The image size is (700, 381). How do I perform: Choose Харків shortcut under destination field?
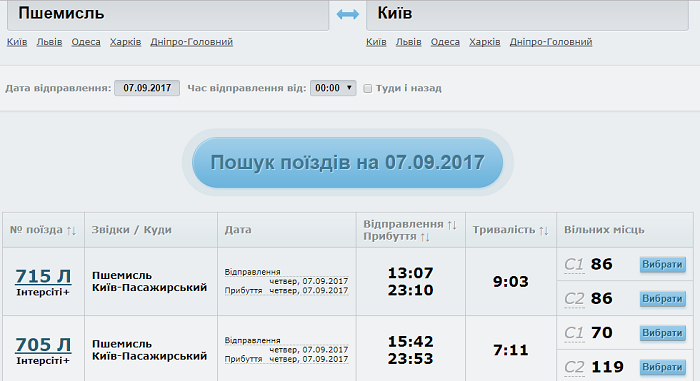[485, 42]
